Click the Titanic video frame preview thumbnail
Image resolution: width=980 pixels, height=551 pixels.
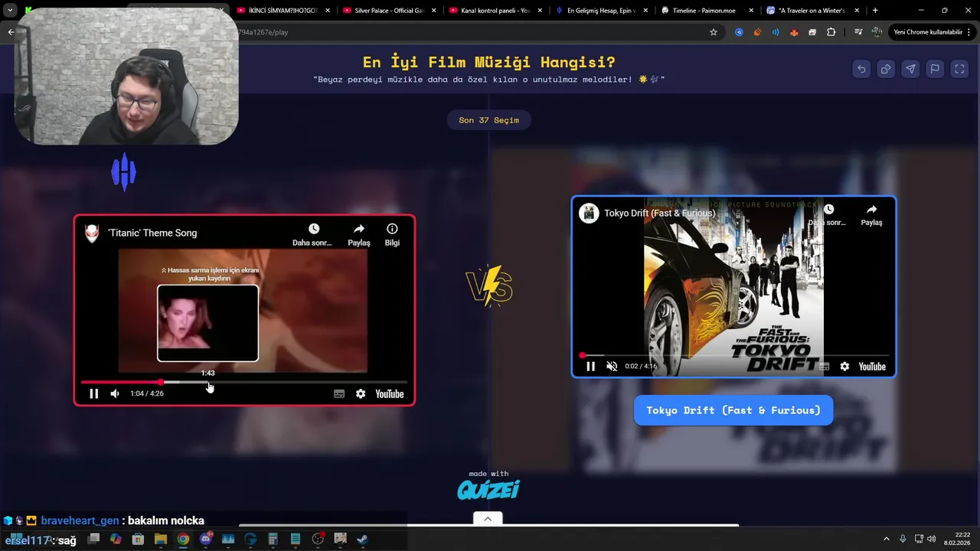point(207,323)
